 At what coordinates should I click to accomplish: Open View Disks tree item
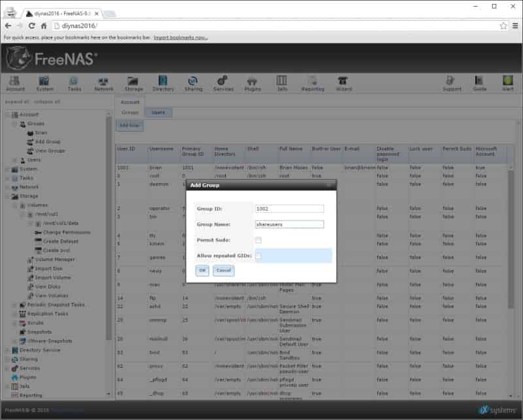[44, 287]
